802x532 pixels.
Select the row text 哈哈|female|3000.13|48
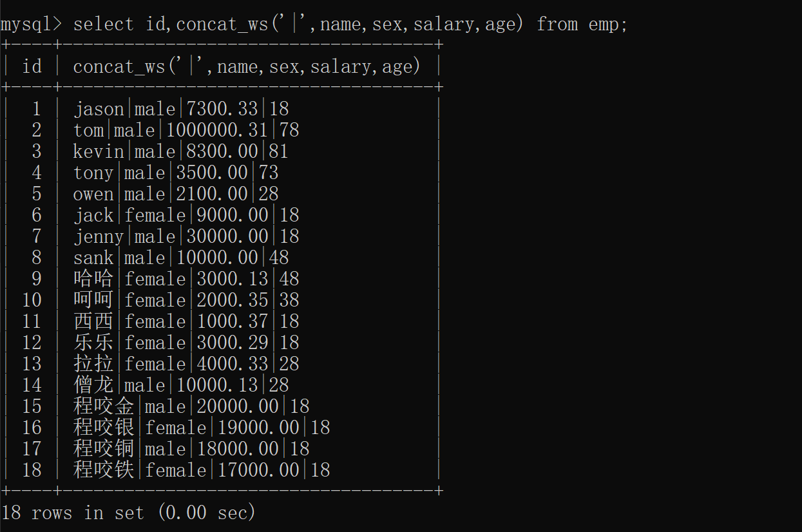point(186,279)
